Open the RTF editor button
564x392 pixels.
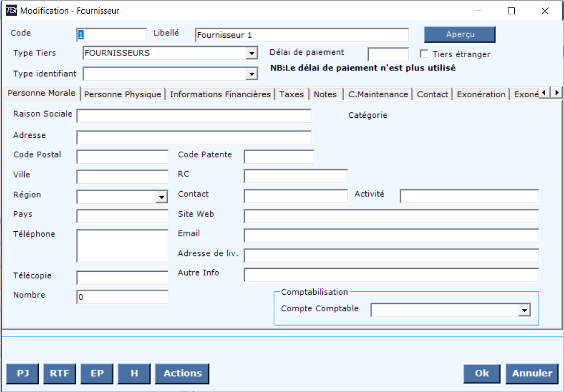coord(60,374)
